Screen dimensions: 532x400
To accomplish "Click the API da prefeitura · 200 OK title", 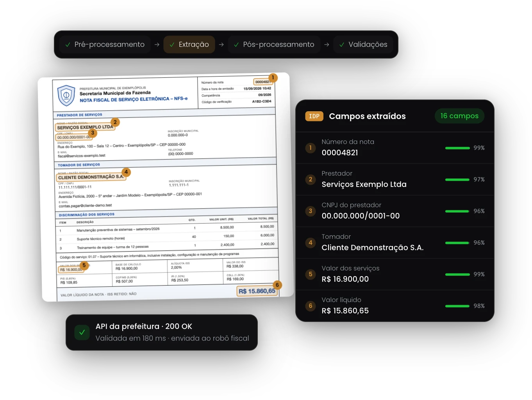I will pos(144,326).
